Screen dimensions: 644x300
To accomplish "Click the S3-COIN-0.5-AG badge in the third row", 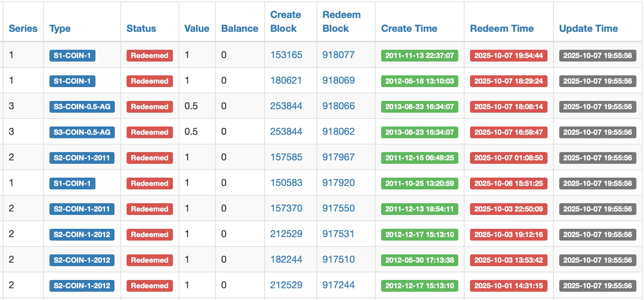I will point(82,106).
